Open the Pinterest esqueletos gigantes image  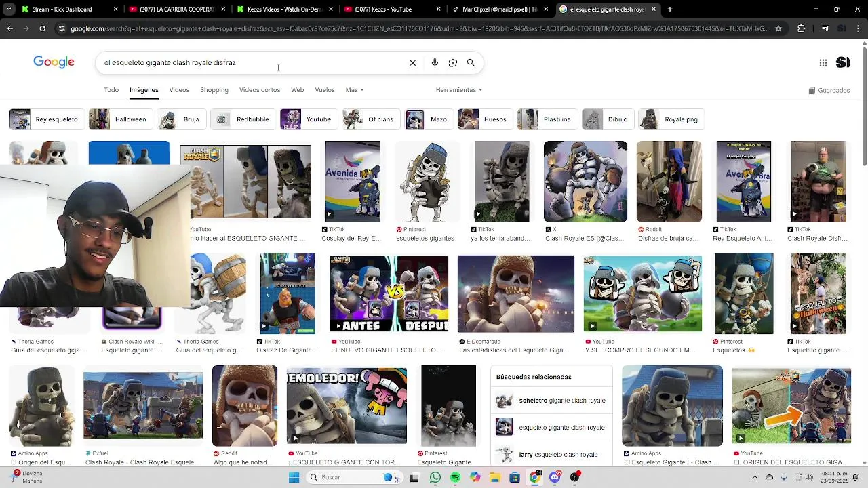pyautogui.click(x=427, y=182)
